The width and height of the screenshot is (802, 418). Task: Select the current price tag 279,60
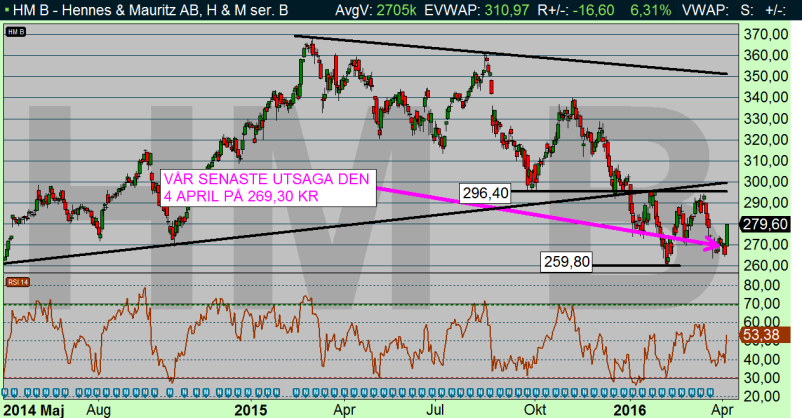pos(765,224)
